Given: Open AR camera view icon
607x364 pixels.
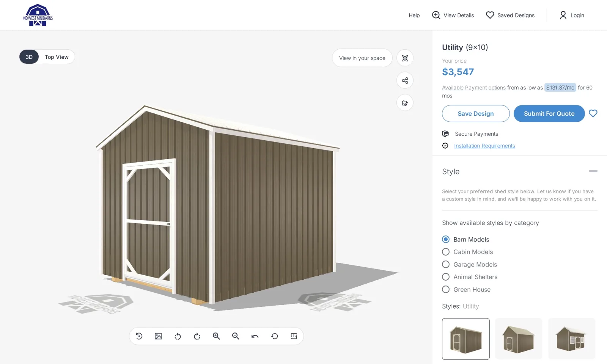Looking at the screenshot, I should pos(405,58).
